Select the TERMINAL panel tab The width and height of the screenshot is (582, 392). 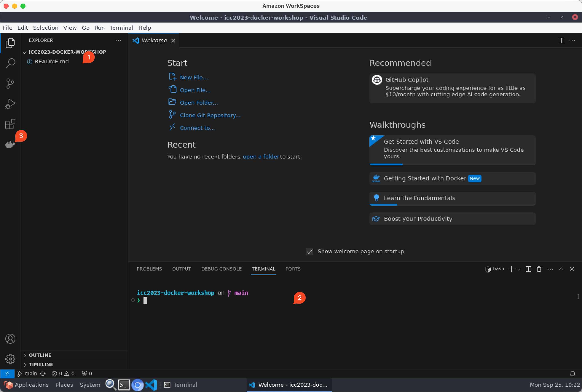pos(263,269)
